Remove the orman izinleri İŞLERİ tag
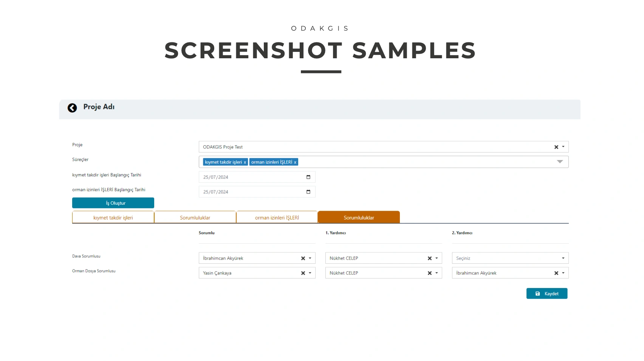This screenshot has width=644, height=361. click(295, 162)
